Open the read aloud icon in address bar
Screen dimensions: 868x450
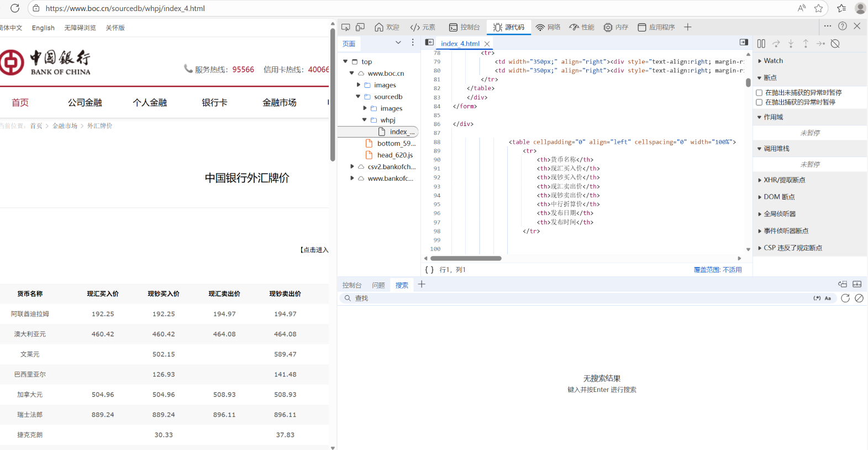tap(802, 8)
